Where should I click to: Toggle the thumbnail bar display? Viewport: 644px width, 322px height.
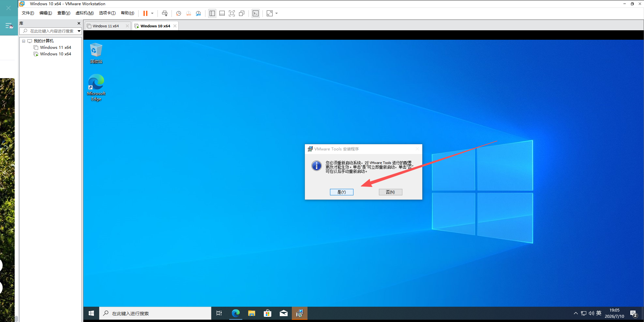(x=222, y=13)
